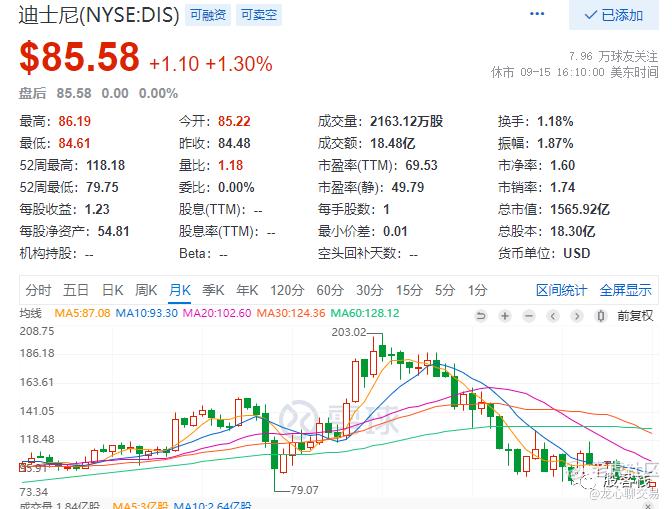The width and height of the screenshot is (672, 509).
Task: Click the 市盈率(TTM) value 69.53
Action: pyautogui.click(x=421, y=165)
